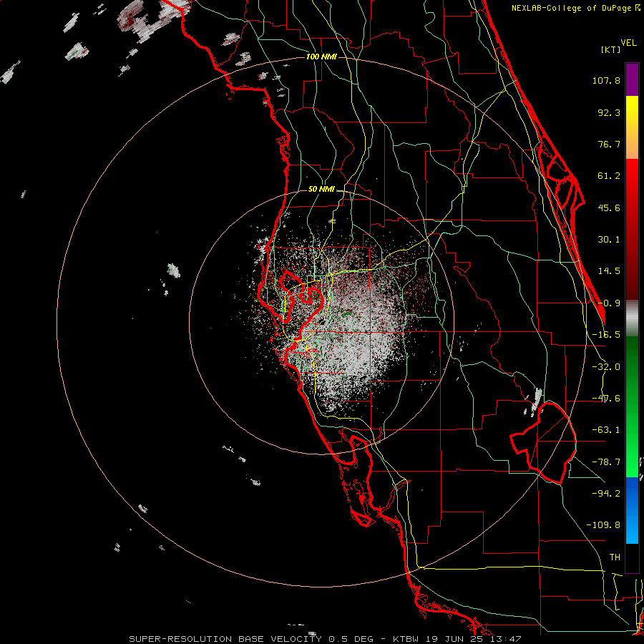Select the -32.0 scale value
644x644 pixels.
click(x=606, y=367)
